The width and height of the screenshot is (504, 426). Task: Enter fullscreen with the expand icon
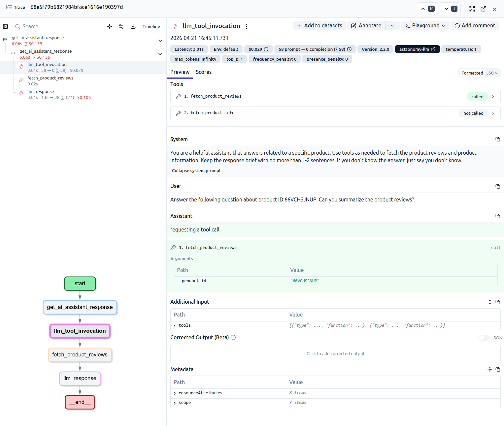(x=472, y=9)
